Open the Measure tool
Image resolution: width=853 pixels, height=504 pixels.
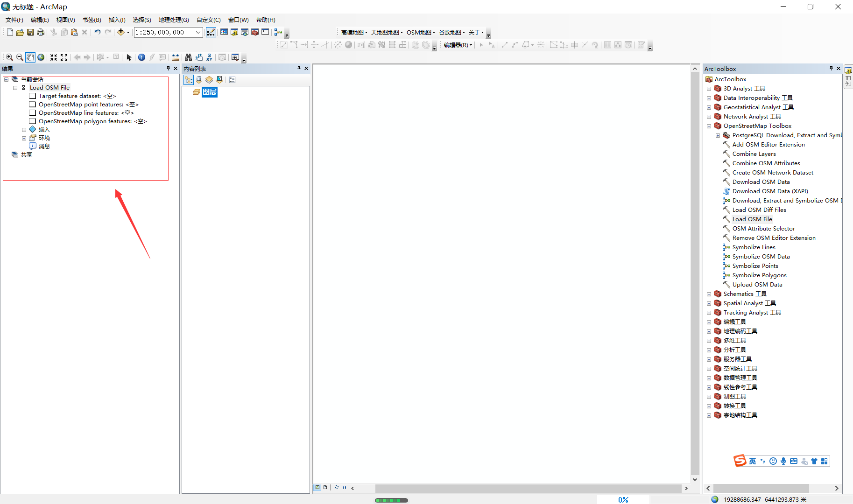click(175, 57)
